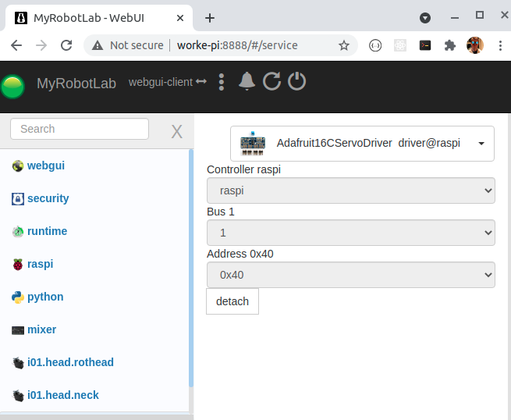Click the Not secure warning icon

click(98, 45)
